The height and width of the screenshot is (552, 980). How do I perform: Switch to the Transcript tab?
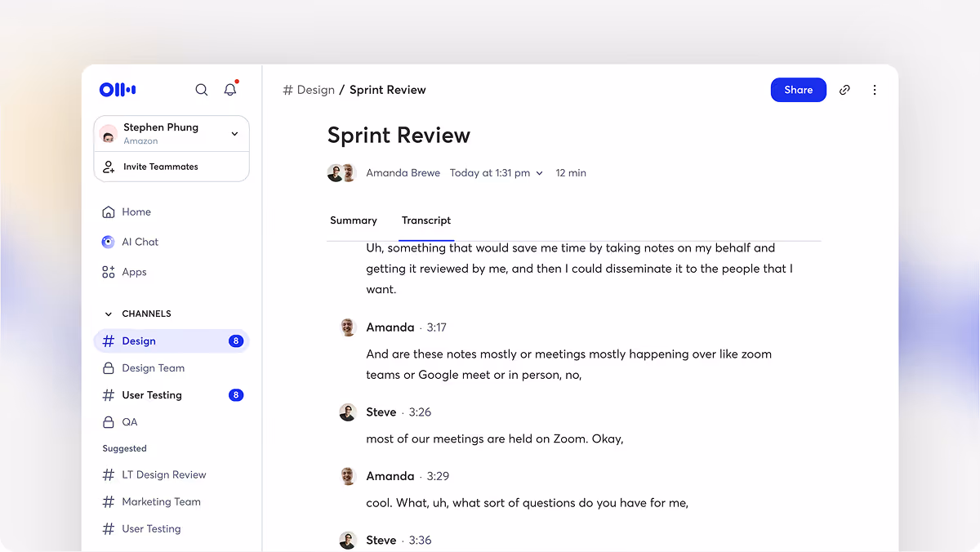(426, 220)
